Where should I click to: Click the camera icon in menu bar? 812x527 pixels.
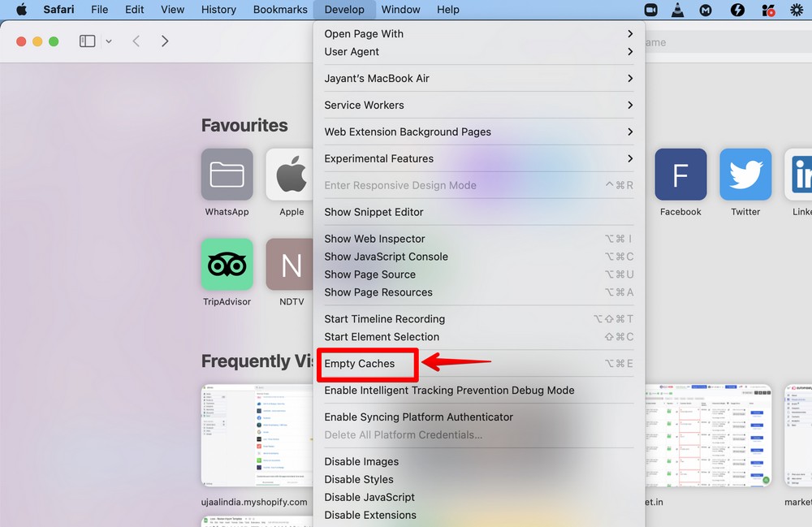[x=651, y=10]
